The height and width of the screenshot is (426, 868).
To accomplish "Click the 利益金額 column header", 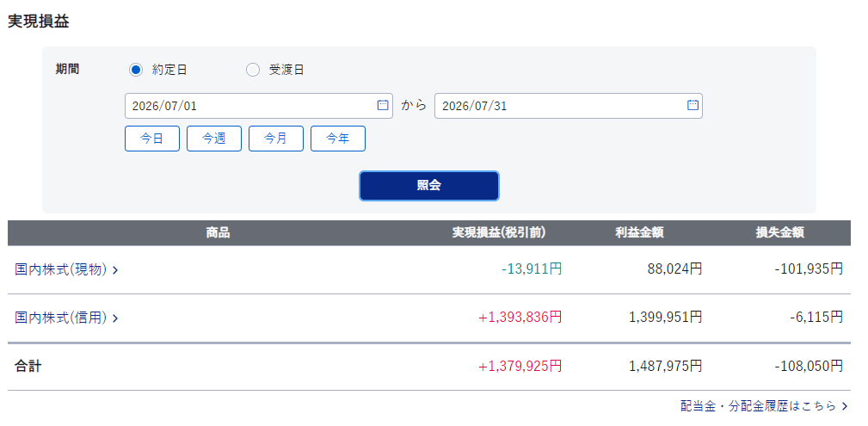I will tap(639, 233).
